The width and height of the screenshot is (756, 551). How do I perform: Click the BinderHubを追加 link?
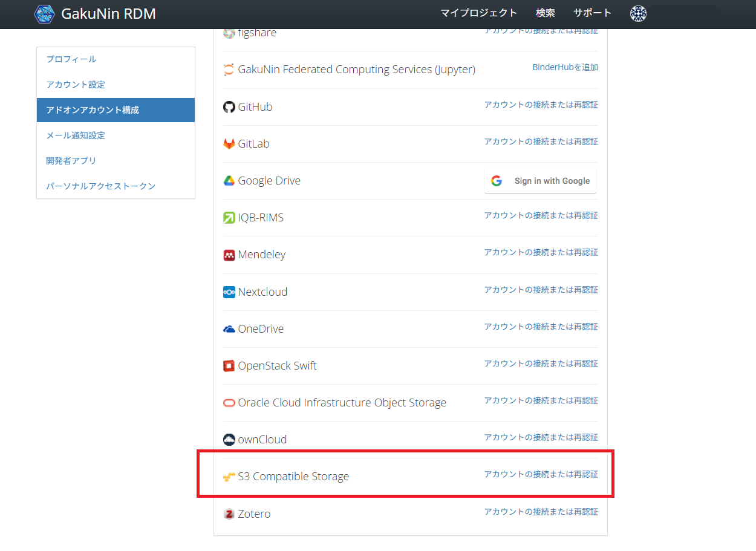point(565,67)
